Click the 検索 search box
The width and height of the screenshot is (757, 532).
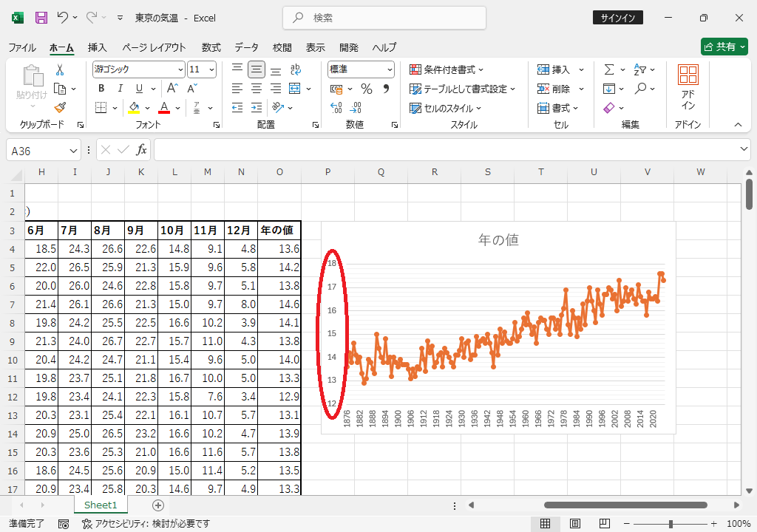[x=384, y=18]
